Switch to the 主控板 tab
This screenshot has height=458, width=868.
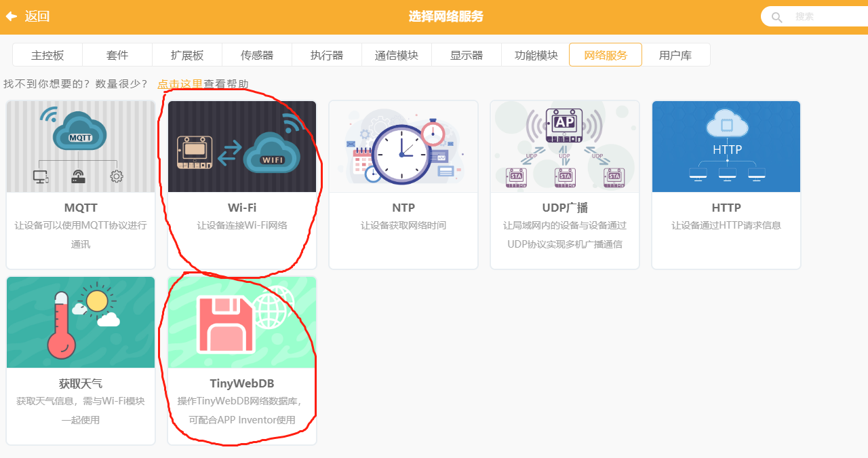47,54
